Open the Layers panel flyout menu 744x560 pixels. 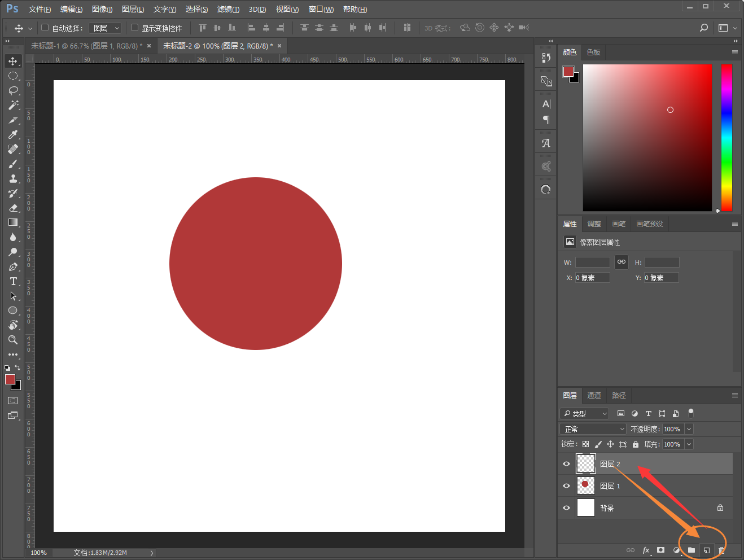[735, 395]
